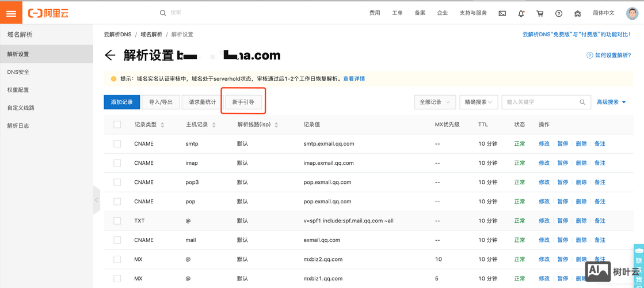Click 修改 for the mxbiz2.qq.com record
The image size is (644, 288).
[544, 259]
